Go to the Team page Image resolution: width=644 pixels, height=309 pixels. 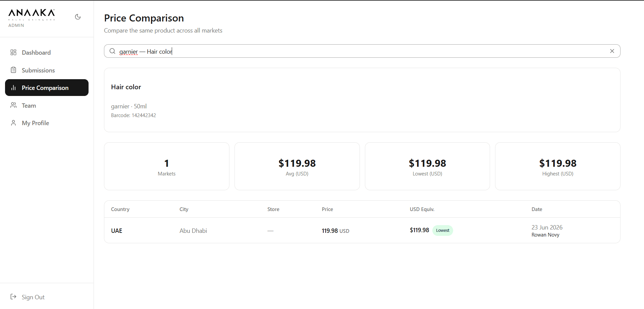point(47,105)
